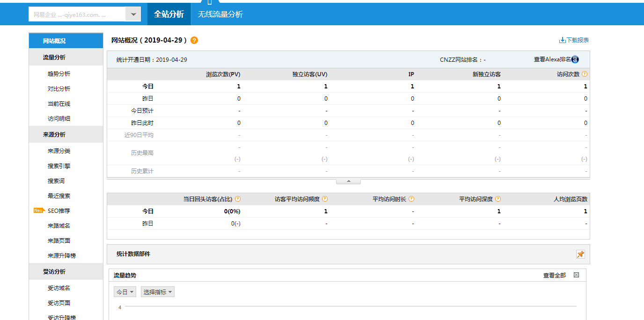Select 网站概况 in the sidebar
644x320 pixels.
(66, 41)
